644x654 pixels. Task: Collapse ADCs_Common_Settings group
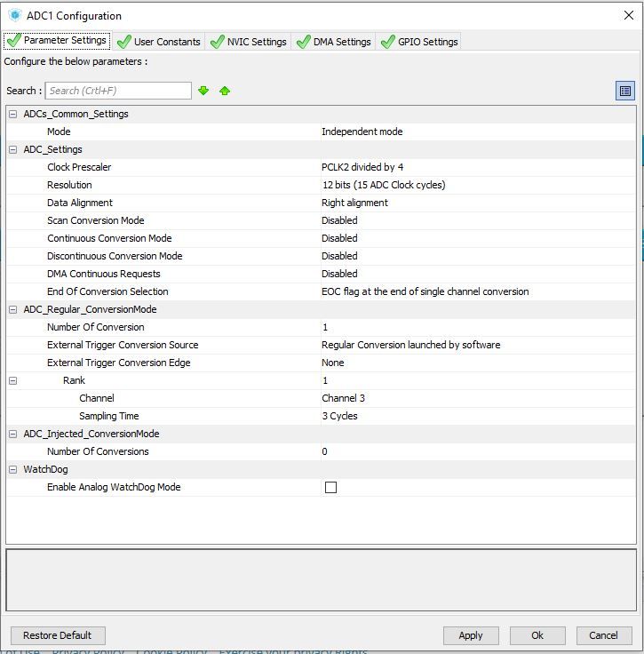pyautogui.click(x=13, y=114)
